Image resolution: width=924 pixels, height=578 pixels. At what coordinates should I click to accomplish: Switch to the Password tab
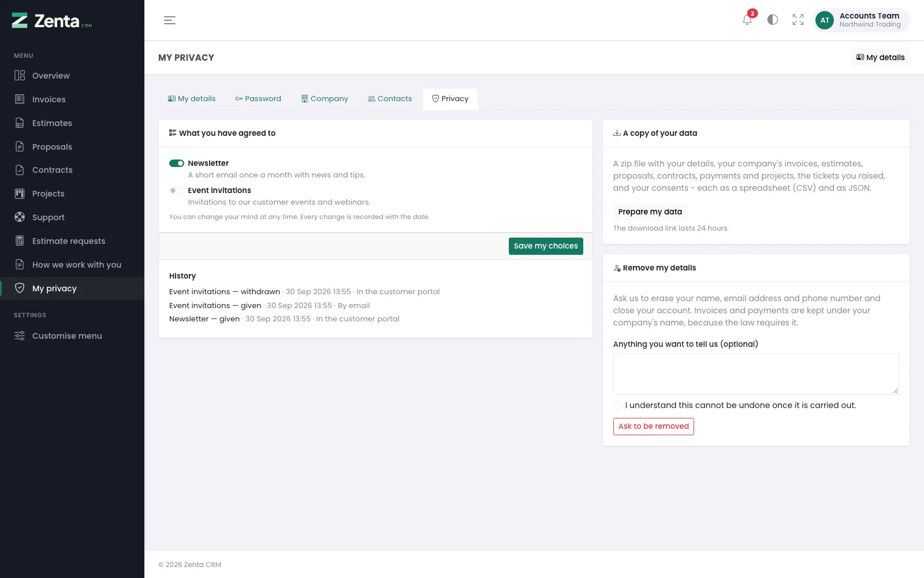pyautogui.click(x=258, y=99)
